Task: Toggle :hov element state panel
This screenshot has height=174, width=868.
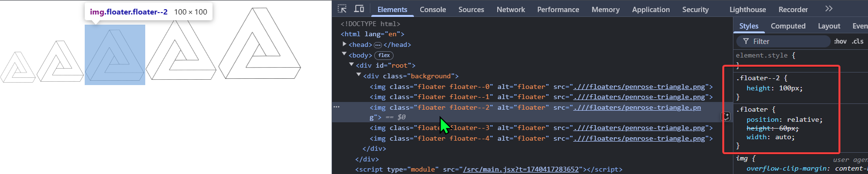Action: [840, 42]
